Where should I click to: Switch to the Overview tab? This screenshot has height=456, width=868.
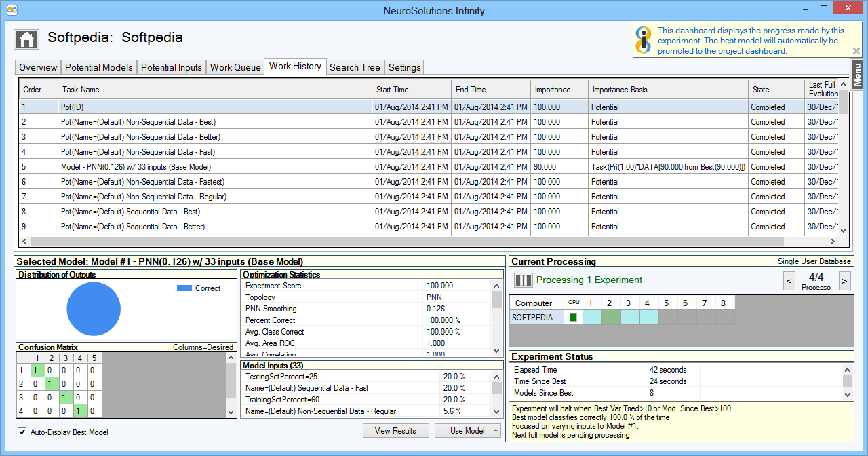coord(38,67)
